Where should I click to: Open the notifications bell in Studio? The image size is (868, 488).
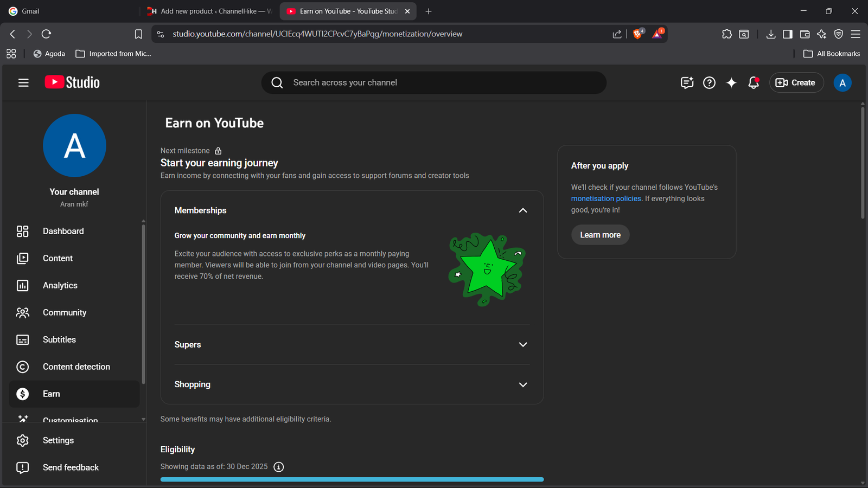[x=753, y=82]
